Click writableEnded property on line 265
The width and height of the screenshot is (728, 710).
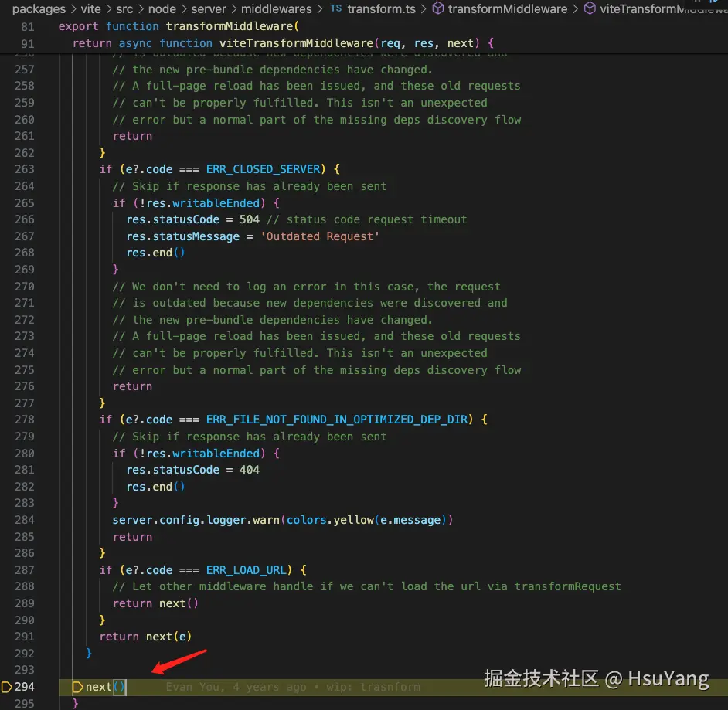[x=216, y=202]
